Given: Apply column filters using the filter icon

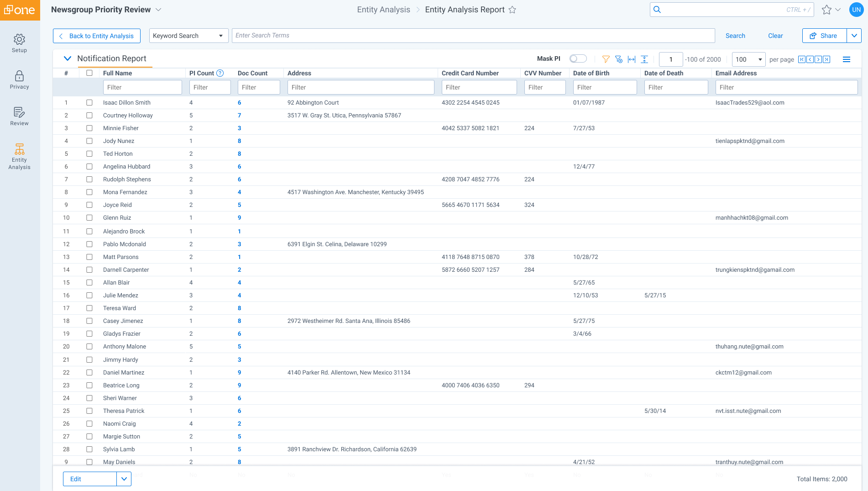Looking at the screenshot, I should [x=606, y=59].
